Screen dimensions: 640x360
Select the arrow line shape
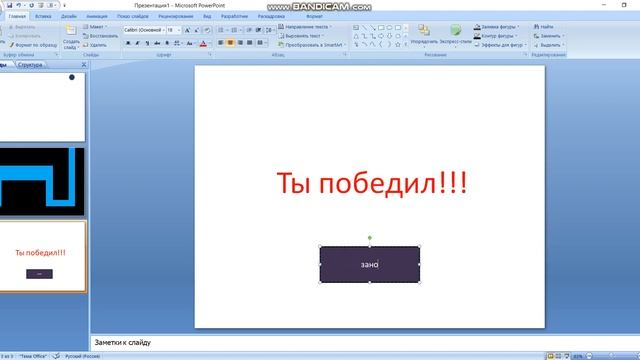tap(372, 28)
